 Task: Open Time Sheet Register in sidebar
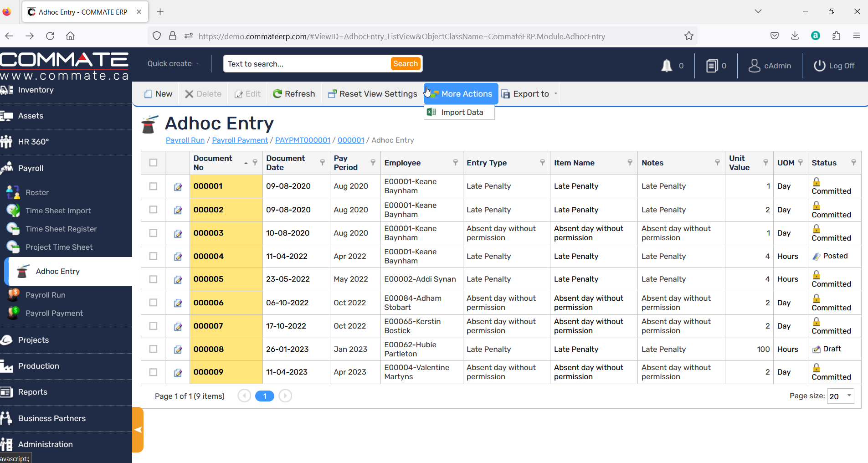[61, 229]
